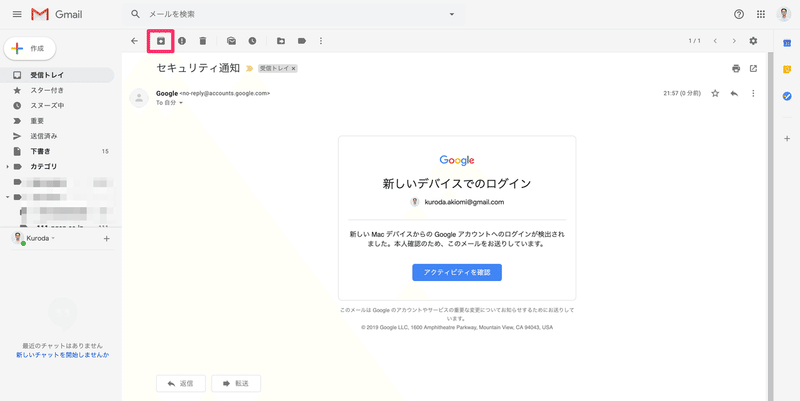Reply using the arrow icon near timestamp
Image resolution: width=800 pixels, height=401 pixels.
[734, 93]
